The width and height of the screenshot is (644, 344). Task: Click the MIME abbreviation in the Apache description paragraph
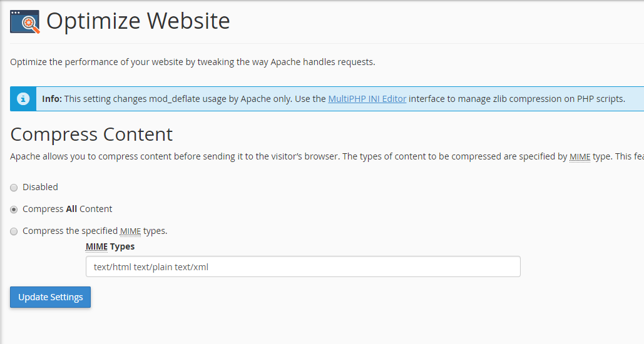[x=580, y=157]
